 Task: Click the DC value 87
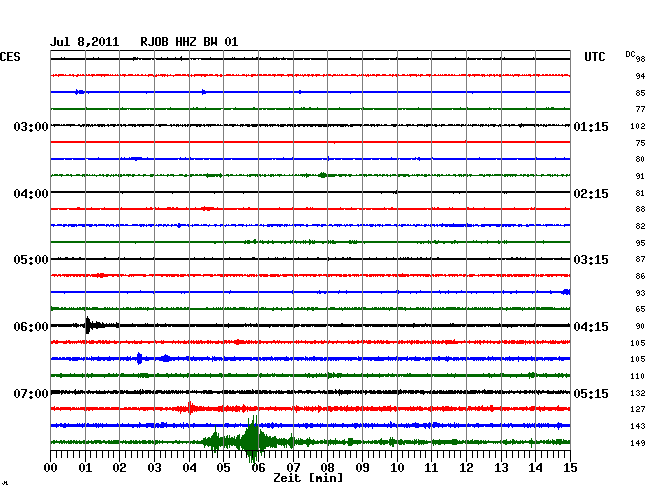[640, 259]
